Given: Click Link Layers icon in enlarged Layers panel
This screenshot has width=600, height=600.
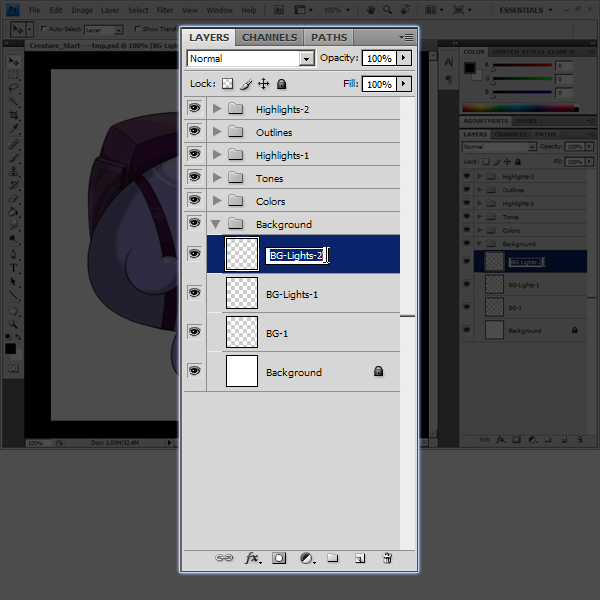Looking at the screenshot, I should coord(224,558).
